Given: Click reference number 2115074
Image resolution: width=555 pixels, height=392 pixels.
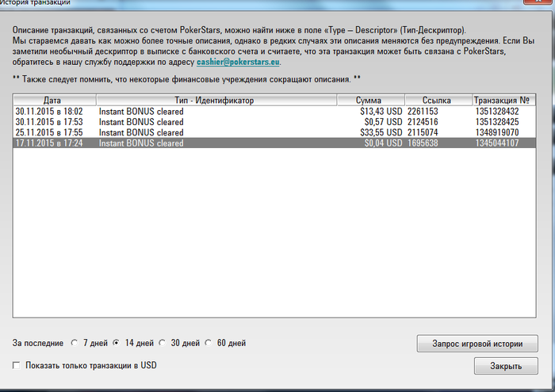Looking at the screenshot, I should click(x=423, y=132).
